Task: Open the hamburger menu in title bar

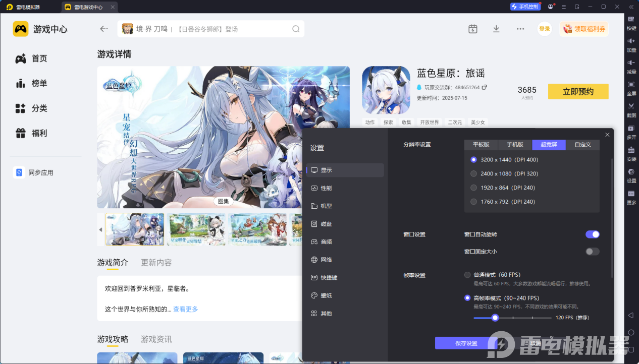Action: [x=564, y=7]
